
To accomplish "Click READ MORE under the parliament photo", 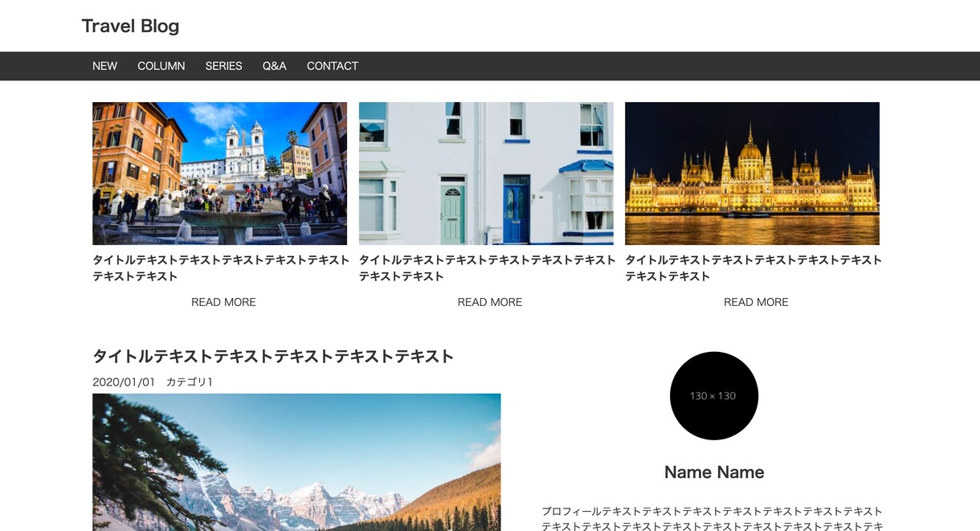I will [x=756, y=302].
